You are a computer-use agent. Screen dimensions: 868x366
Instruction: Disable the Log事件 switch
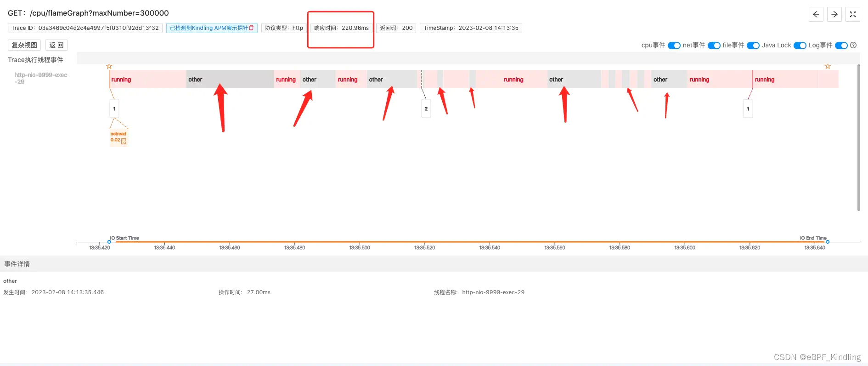[x=841, y=46]
